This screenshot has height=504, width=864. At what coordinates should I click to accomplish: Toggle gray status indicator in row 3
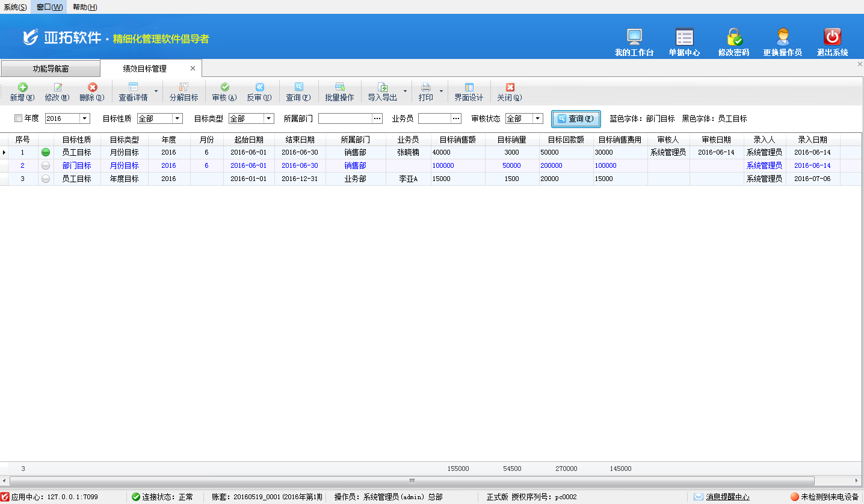(46, 179)
